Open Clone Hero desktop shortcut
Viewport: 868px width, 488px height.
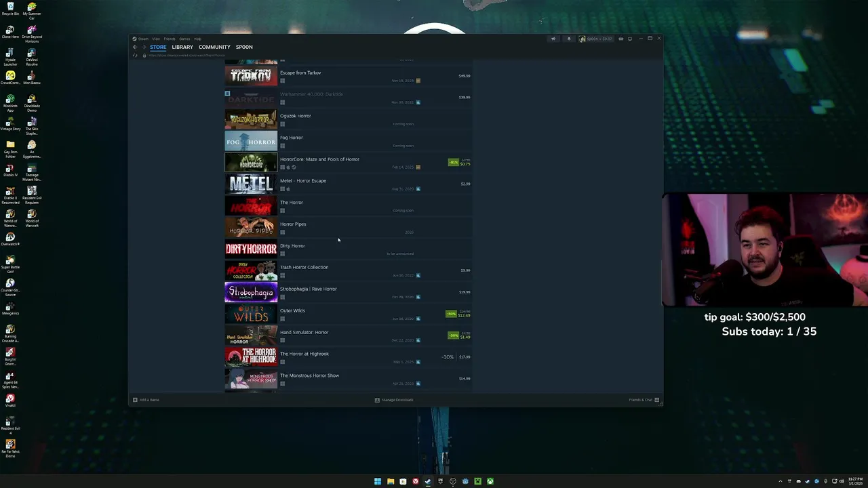coord(10,33)
